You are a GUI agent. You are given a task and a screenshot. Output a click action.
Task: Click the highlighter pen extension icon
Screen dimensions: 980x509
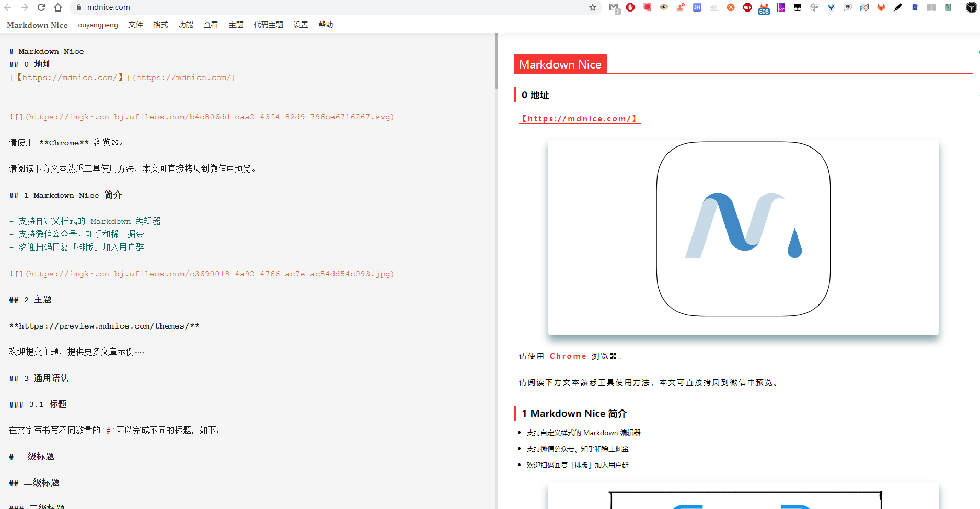pyautogui.click(x=898, y=7)
